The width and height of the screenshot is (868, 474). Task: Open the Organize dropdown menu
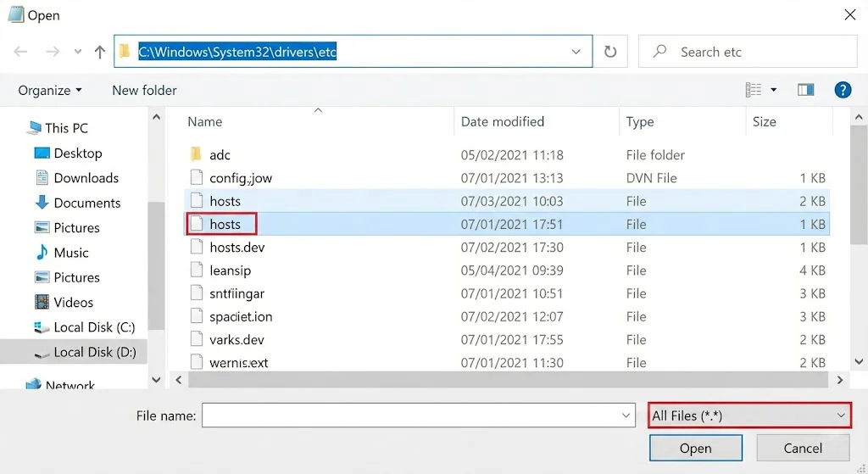tap(50, 90)
